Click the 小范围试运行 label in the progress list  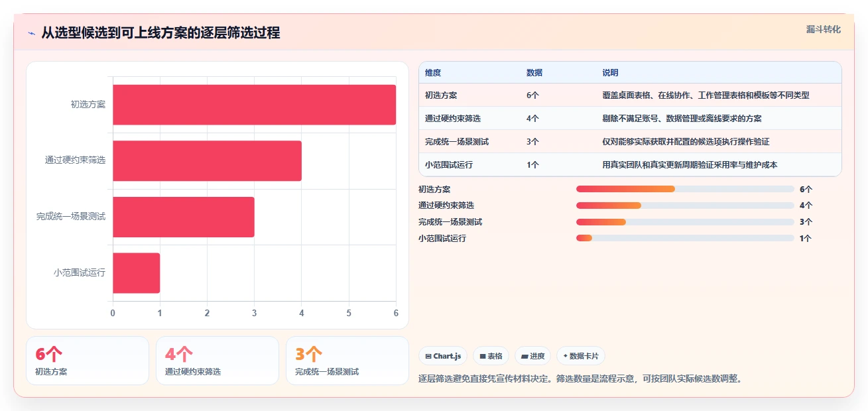point(442,238)
